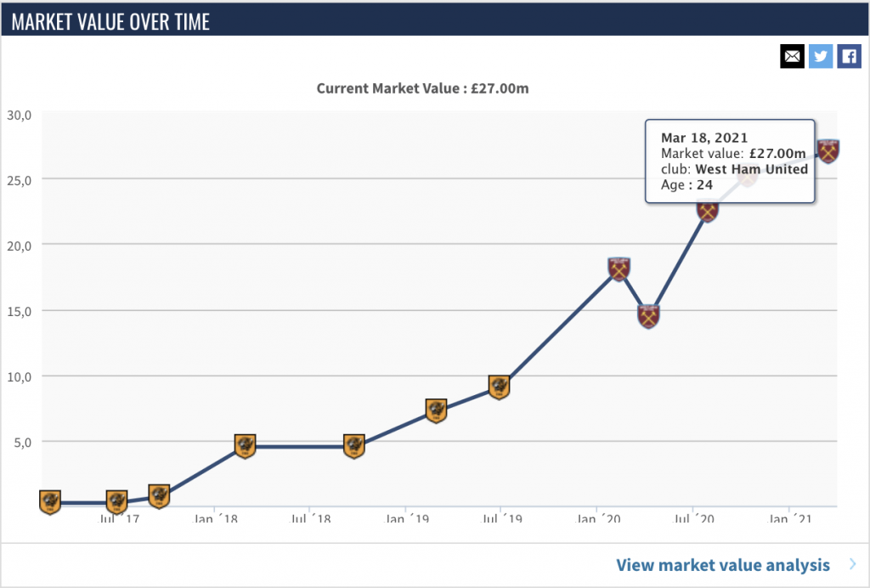Select the Hull City crest above Jul '17
Image resolution: width=870 pixels, height=588 pixels.
(117, 502)
